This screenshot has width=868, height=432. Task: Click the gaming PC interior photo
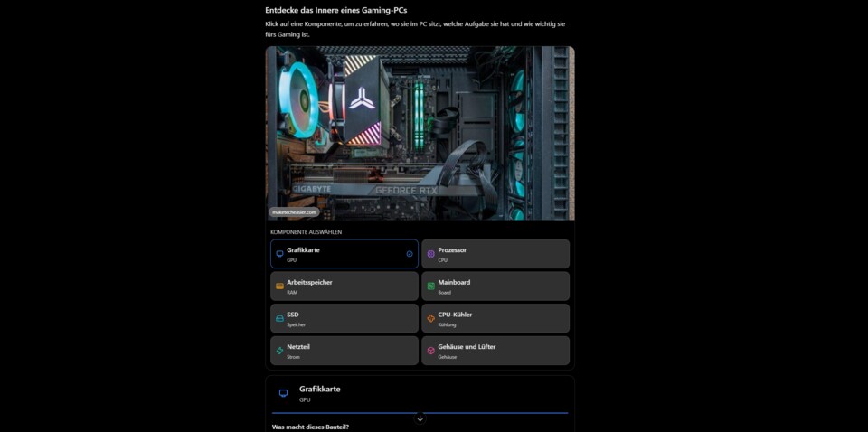pyautogui.click(x=420, y=133)
